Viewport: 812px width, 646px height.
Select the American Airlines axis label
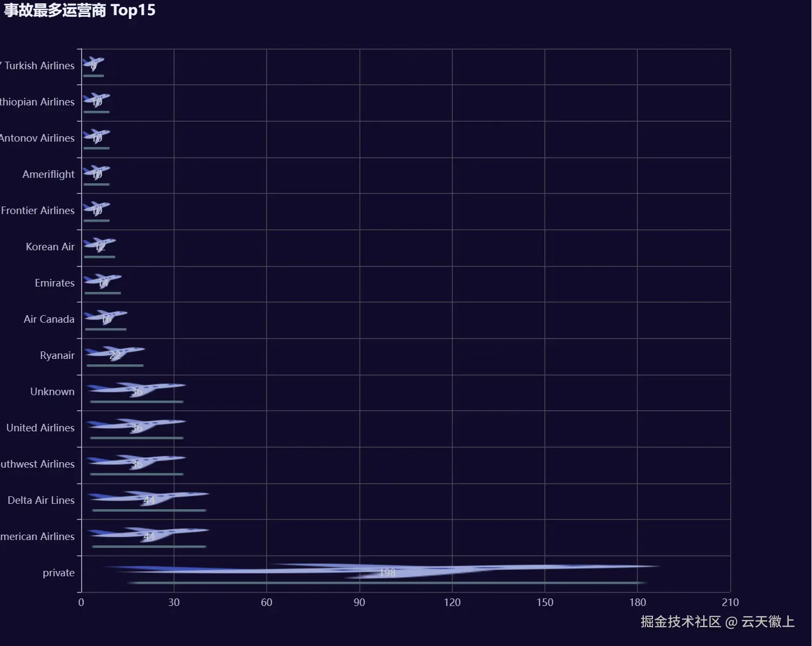click(x=37, y=536)
